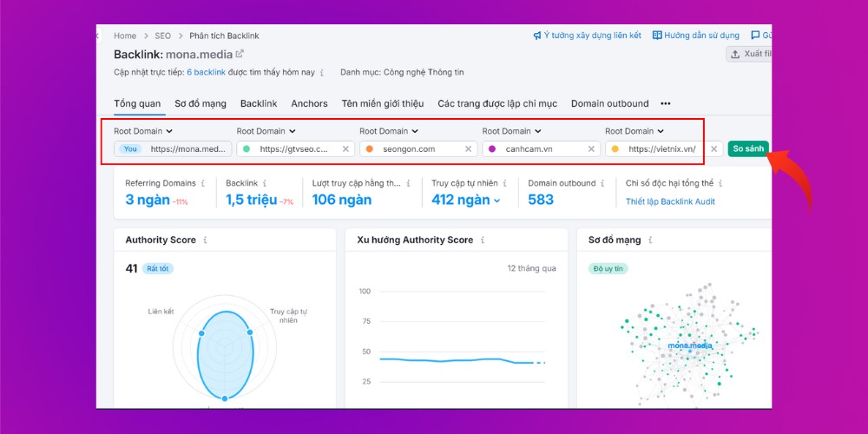Viewport: 868px width, 434px height.
Task: Click the Xuất file export button
Action: click(750, 54)
